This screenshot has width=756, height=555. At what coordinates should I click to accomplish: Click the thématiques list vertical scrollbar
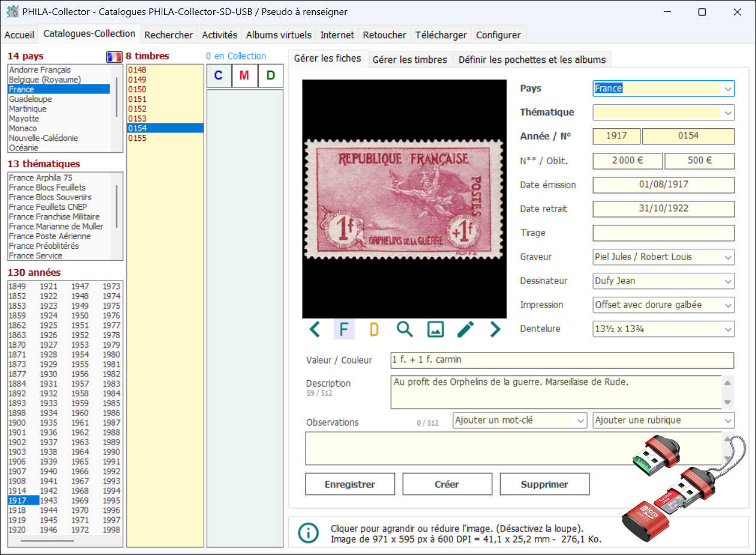(117, 207)
